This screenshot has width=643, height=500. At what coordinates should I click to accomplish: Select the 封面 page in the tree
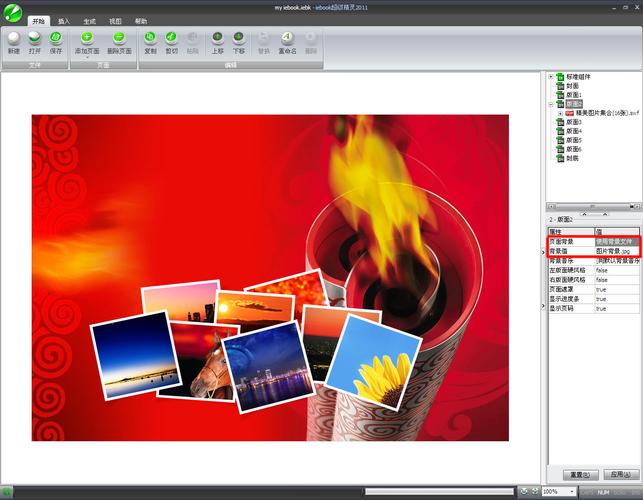point(573,85)
